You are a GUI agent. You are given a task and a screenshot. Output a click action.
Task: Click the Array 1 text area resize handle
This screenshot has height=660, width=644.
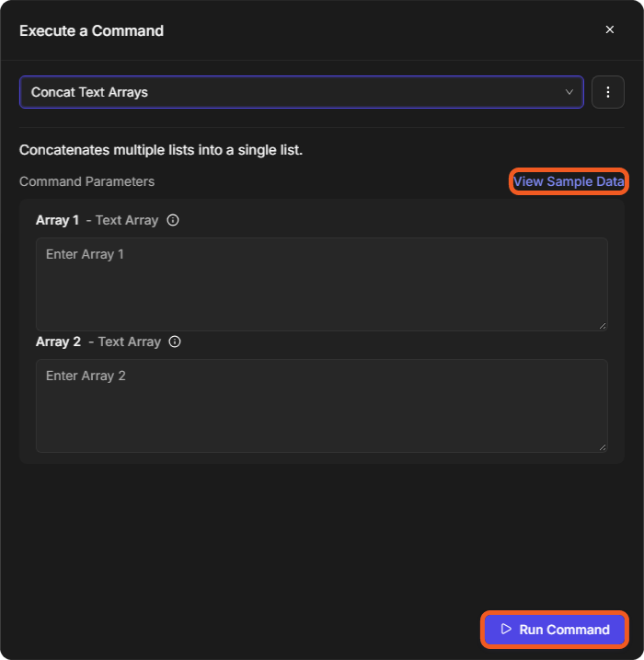pos(603,326)
